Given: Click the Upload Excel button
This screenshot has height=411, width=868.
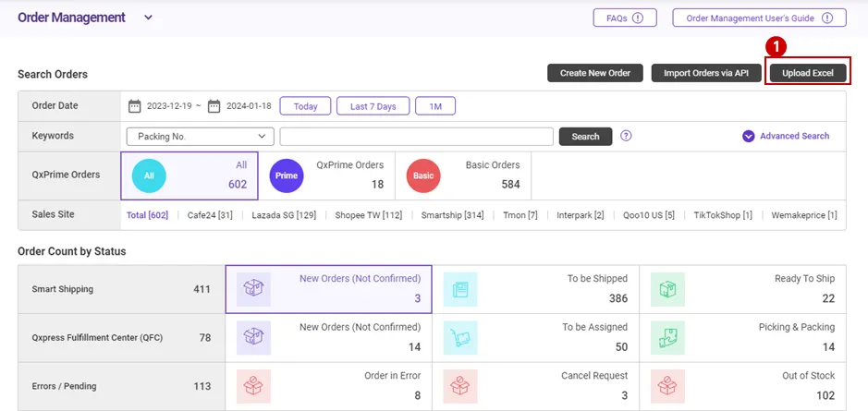Looking at the screenshot, I should [808, 73].
